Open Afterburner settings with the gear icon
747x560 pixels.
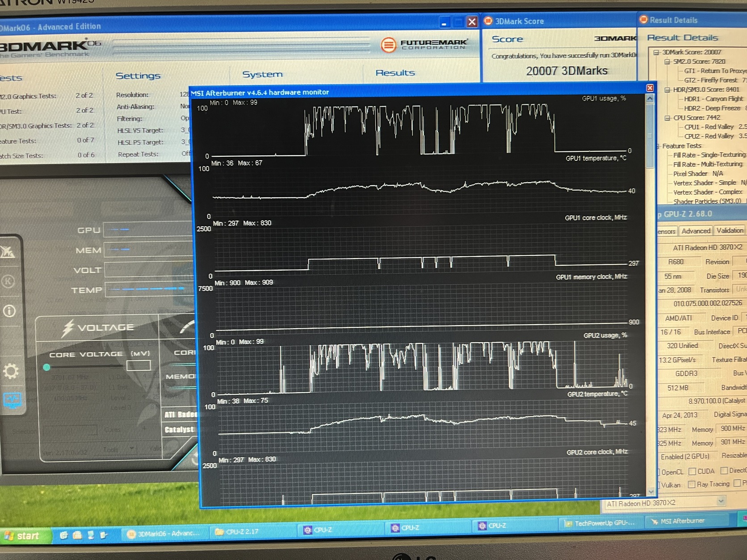[x=11, y=371]
